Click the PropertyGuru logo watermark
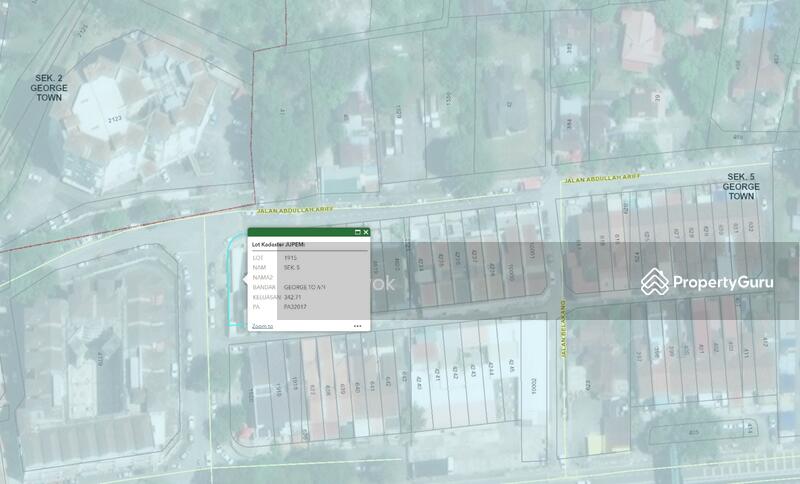 (x=708, y=283)
